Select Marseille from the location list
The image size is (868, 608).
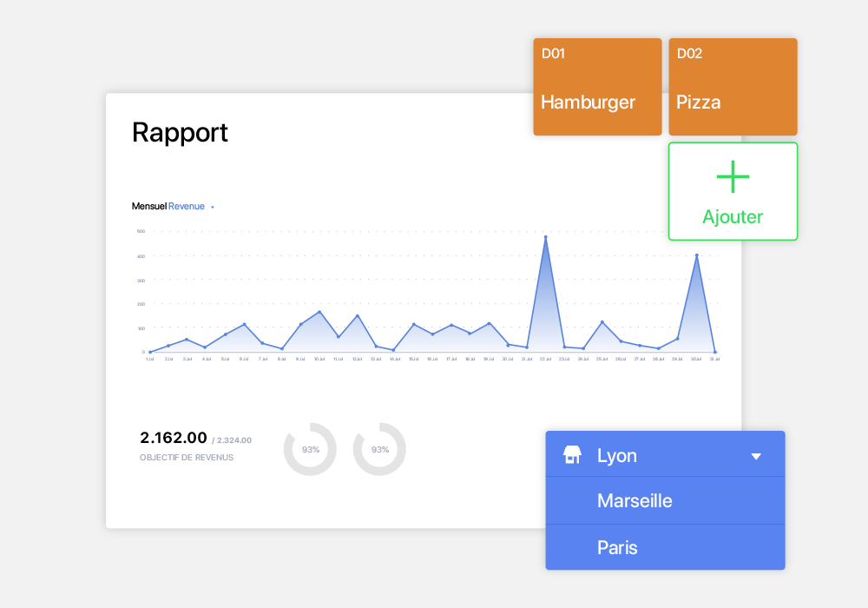click(x=666, y=500)
